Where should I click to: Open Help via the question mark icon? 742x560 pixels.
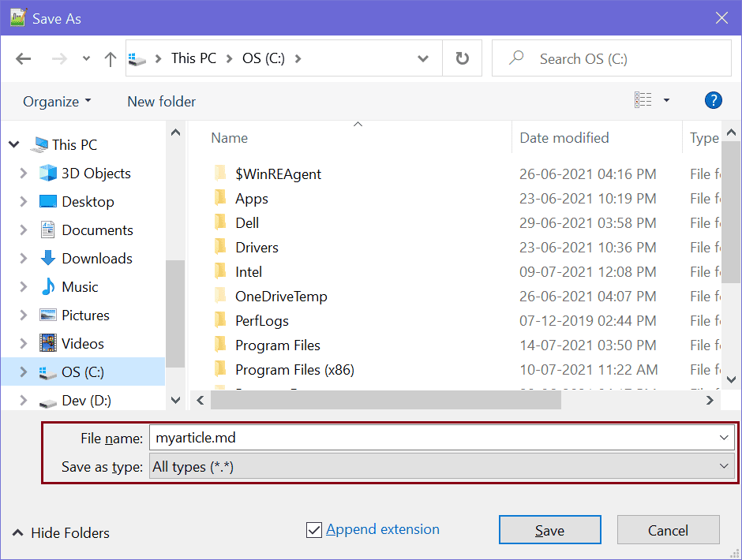[713, 101]
